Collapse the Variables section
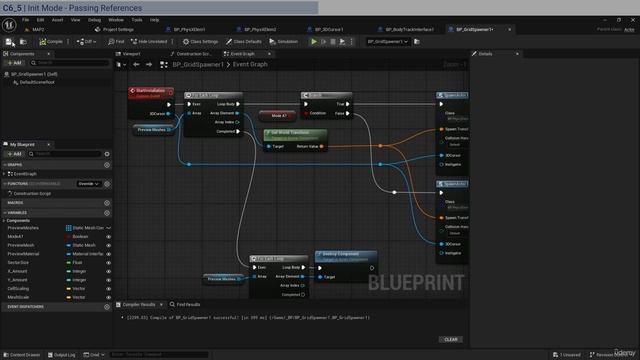 coord(4,213)
